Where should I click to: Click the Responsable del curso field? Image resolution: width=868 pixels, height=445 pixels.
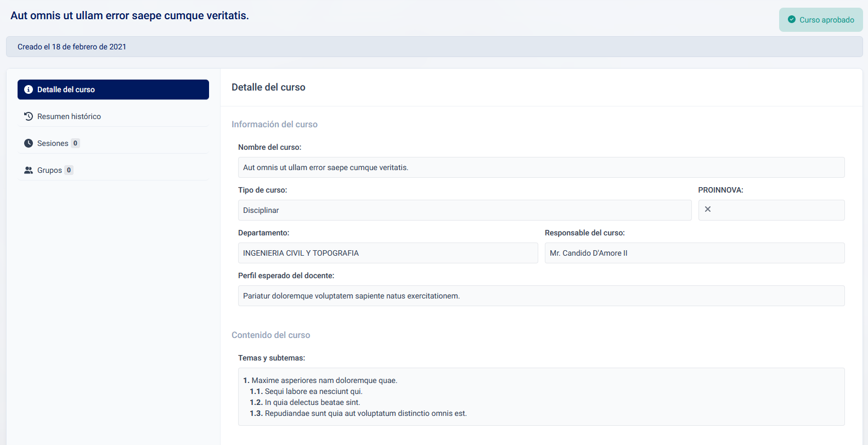[x=694, y=253]
